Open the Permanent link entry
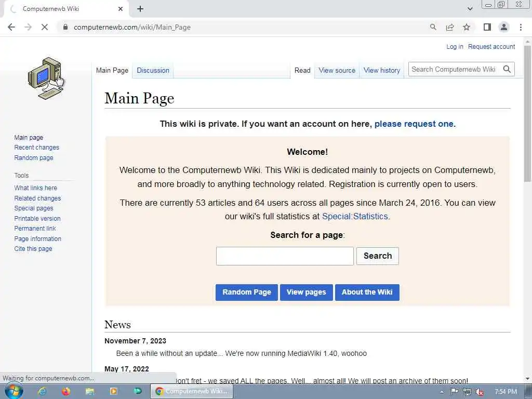 [35, 229]
